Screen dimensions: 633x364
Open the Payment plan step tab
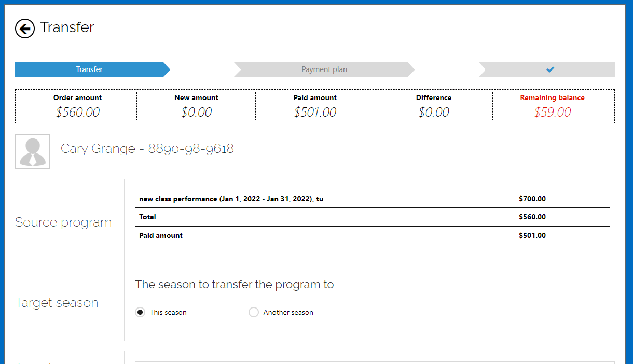click(324, 69)
